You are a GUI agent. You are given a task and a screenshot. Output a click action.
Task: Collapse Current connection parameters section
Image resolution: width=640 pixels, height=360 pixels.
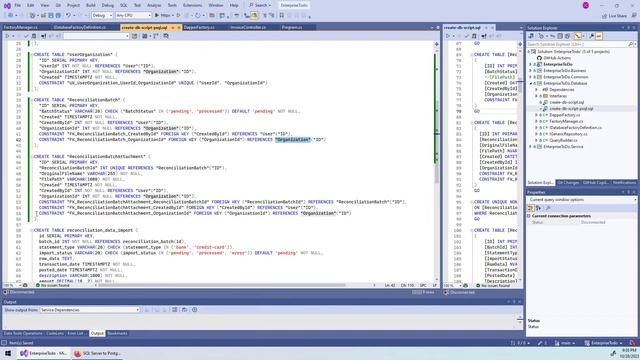529,216
